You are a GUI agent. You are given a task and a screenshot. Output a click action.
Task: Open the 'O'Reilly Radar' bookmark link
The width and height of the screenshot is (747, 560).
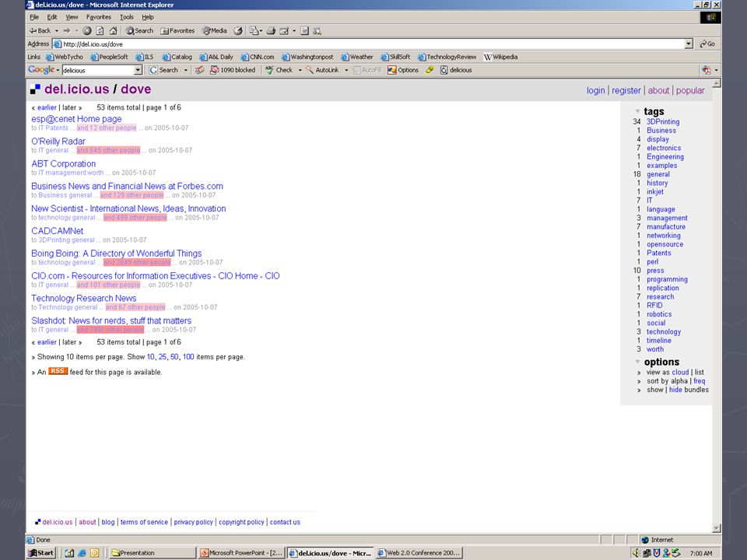pyautogui.click(x=58, y=141)
